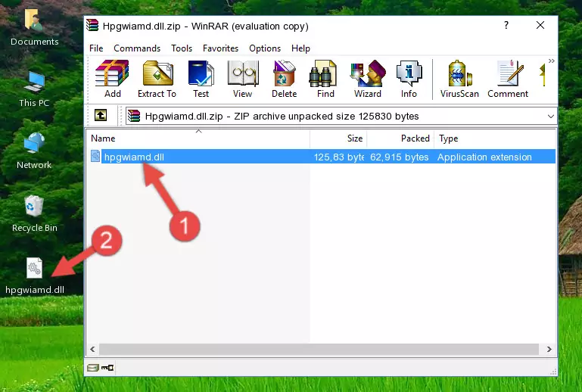
Task: Select the hpgwiamd.dll file row
Action: (x=322, y=157)
